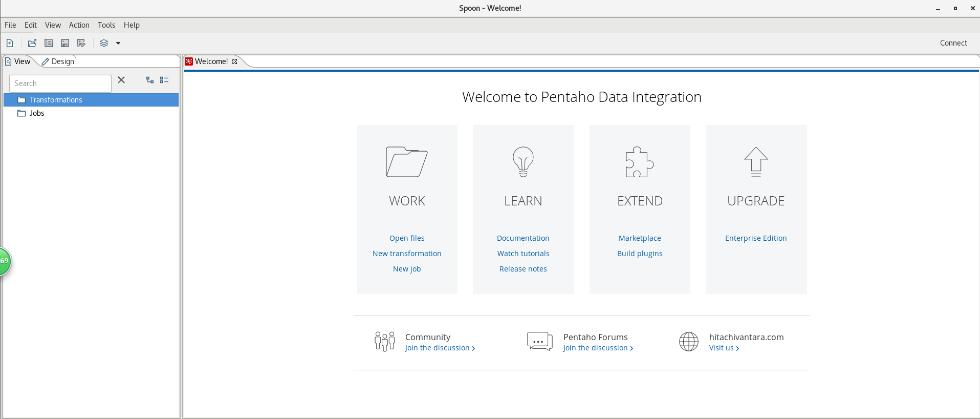Click the Open file toolbar icon
Image resolution: width=980 pixels, height=419 pixels.
(32, 43)
